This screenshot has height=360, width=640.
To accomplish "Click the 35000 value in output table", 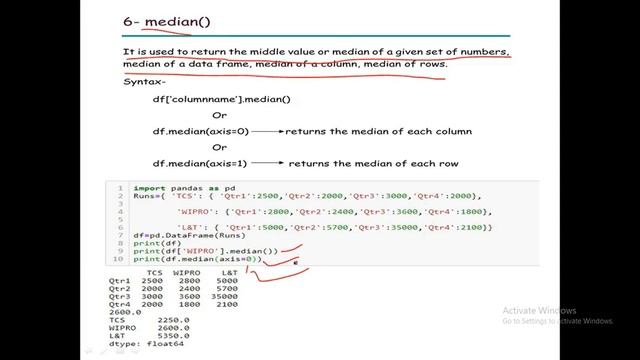I will coord(224,296).
